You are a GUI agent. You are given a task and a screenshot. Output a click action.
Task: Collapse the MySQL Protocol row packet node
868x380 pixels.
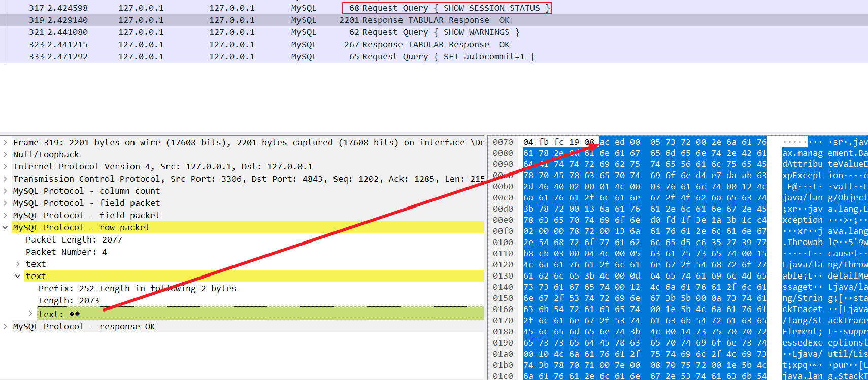click(x=5, y=228)
